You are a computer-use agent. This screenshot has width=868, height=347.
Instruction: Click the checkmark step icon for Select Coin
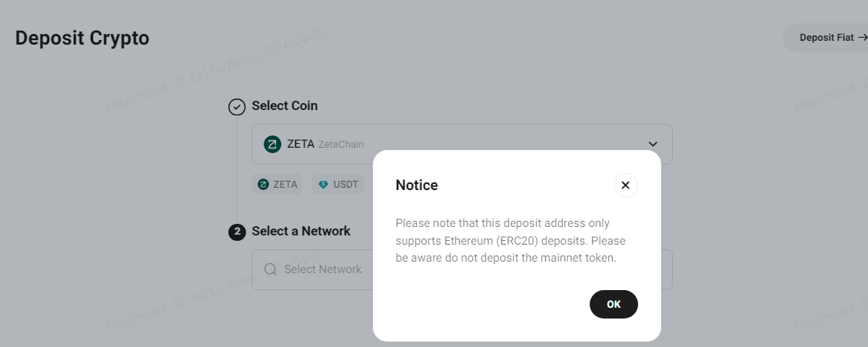(x=237, y=107)
